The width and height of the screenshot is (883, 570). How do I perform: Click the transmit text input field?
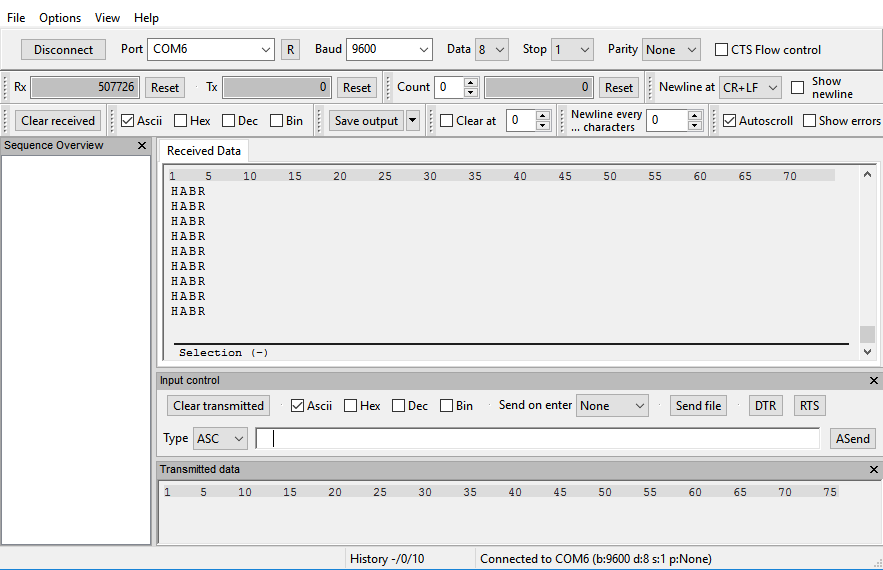[538, 438]
